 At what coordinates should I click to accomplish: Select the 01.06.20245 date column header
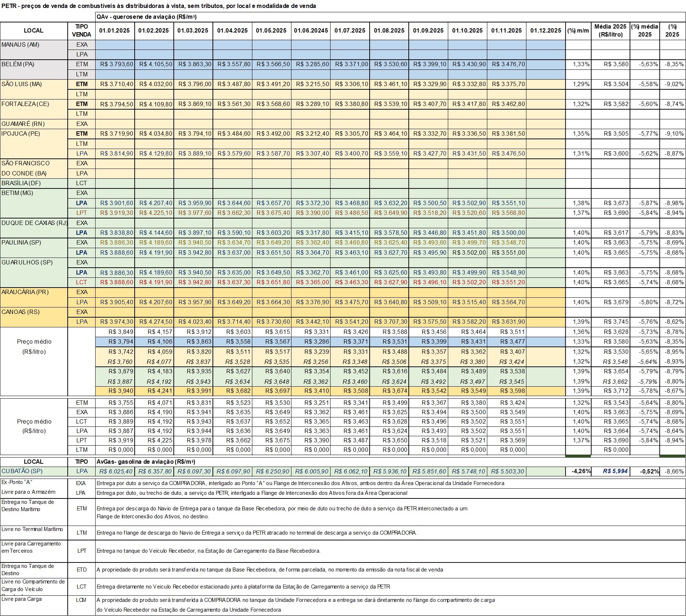(x=311, y=31)
